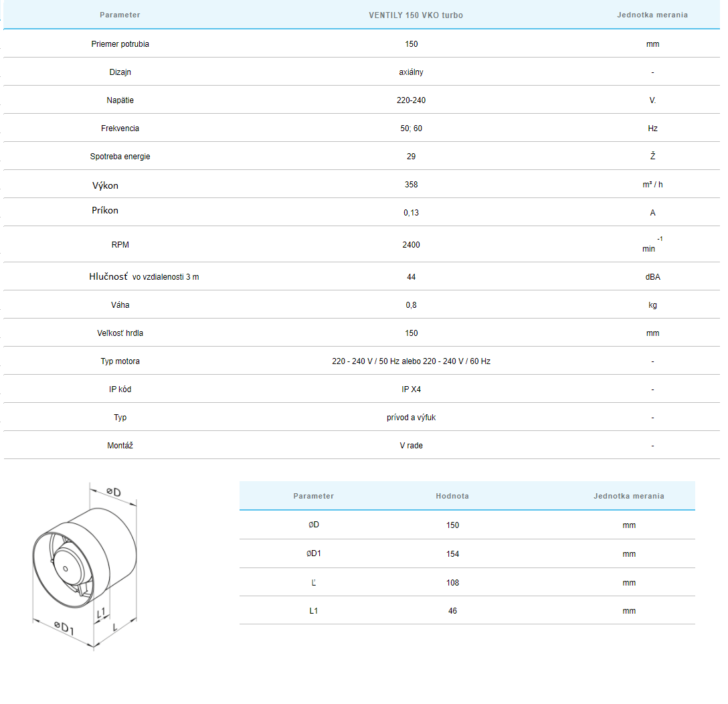Screen dimensions: 728x704
Task: Click the 'dBA' unit cell
Action: pyautogui.click(x=652, y=277)
